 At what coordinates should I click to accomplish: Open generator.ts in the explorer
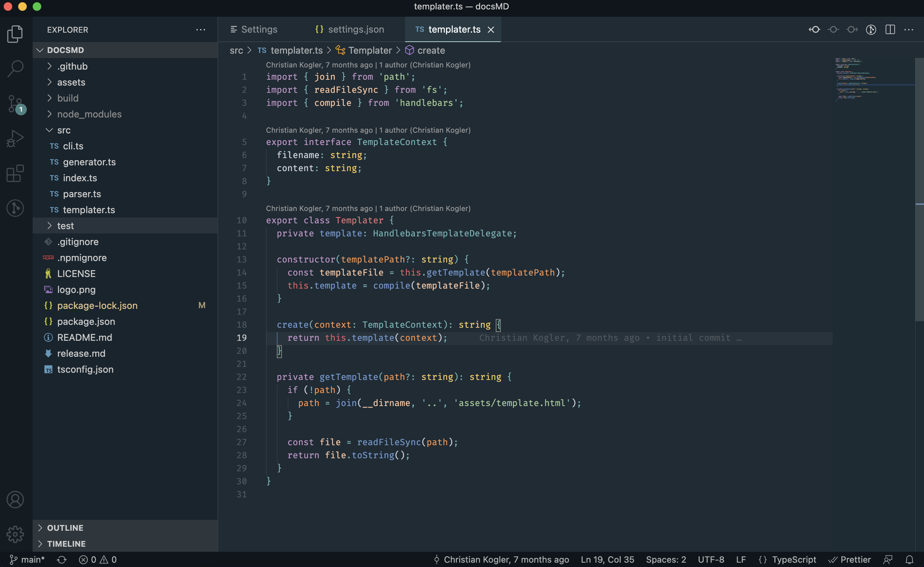89,162
